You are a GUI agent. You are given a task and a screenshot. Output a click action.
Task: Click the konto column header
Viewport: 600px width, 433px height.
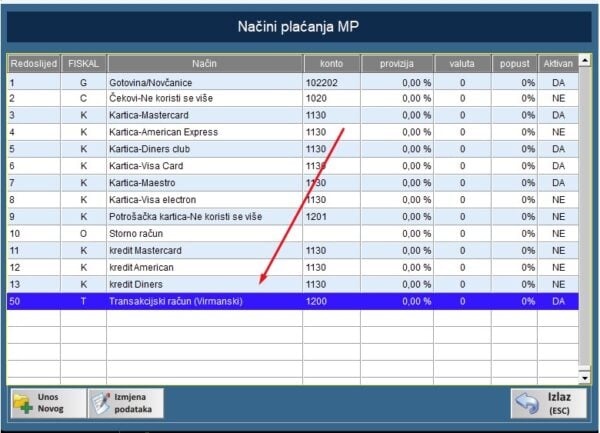(x=330, y=64)
